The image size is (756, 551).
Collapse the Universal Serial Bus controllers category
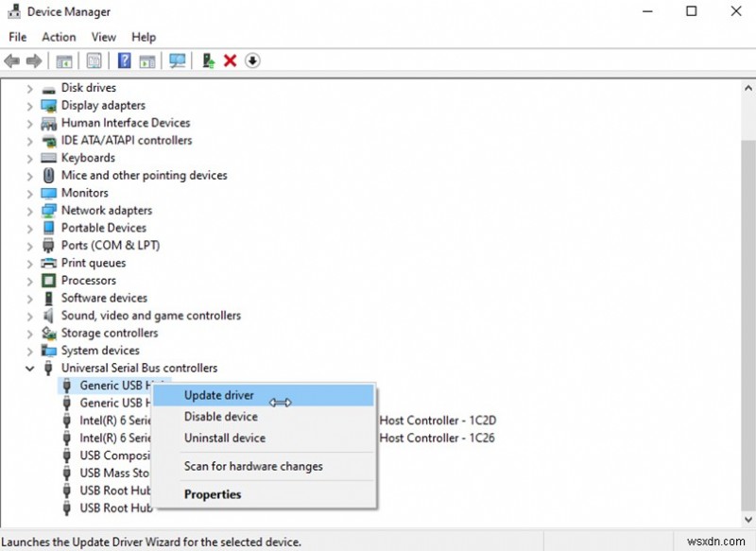[x=29, y=368]
